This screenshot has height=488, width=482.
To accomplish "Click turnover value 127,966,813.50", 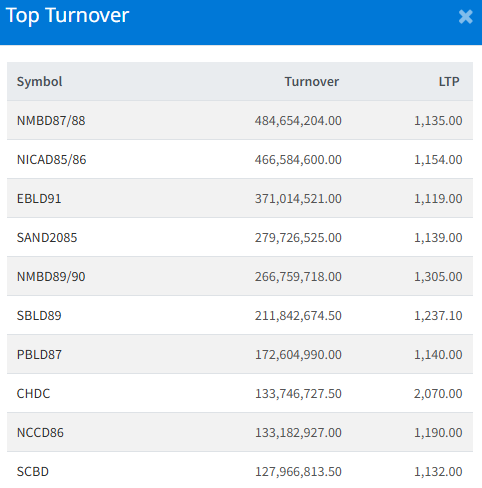I will (x=298, y=472).
